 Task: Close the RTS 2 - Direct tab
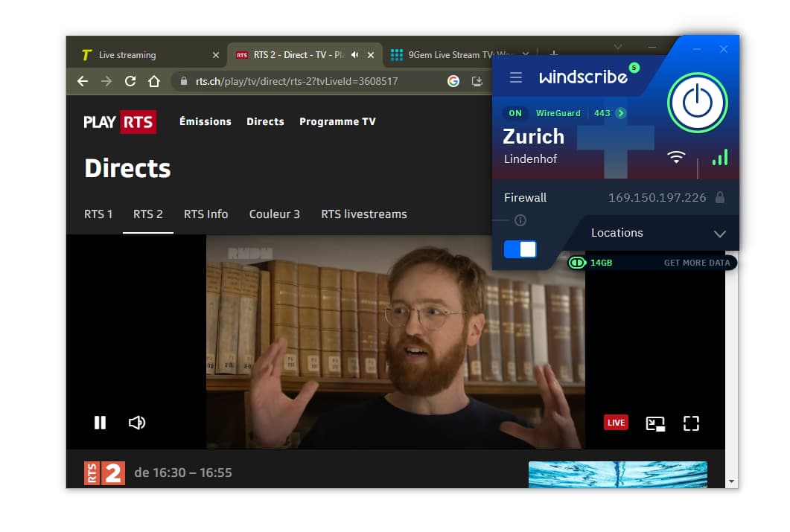pyautogui.click(x=371, y=55)
